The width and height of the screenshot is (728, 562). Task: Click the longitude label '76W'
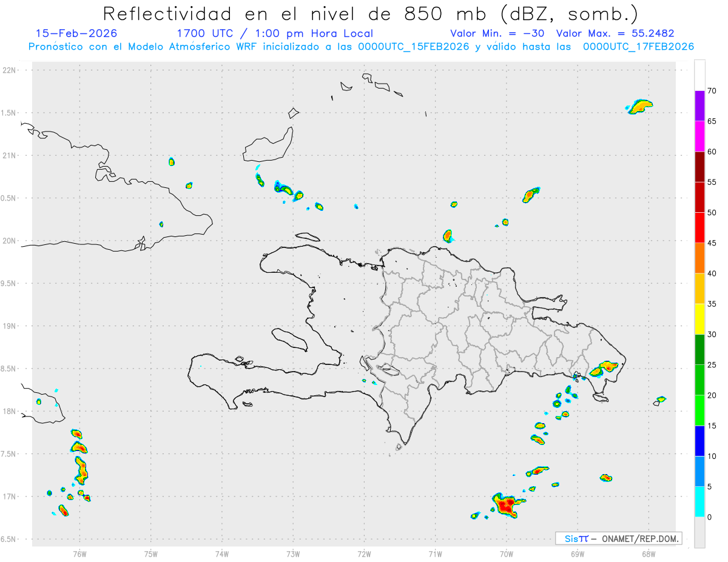(79, 554)
